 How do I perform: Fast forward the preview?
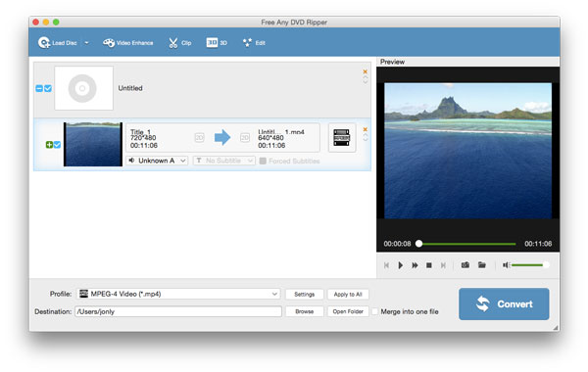tap(415, 265)
